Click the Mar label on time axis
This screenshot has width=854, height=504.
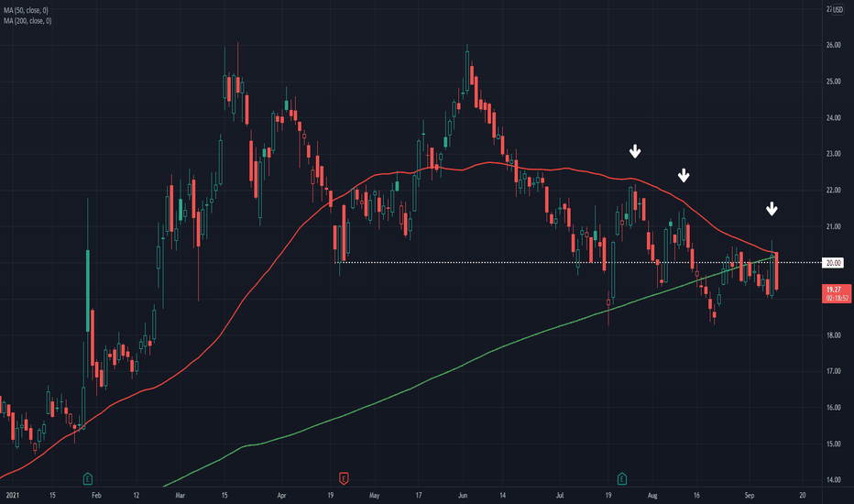coord(181,495)
